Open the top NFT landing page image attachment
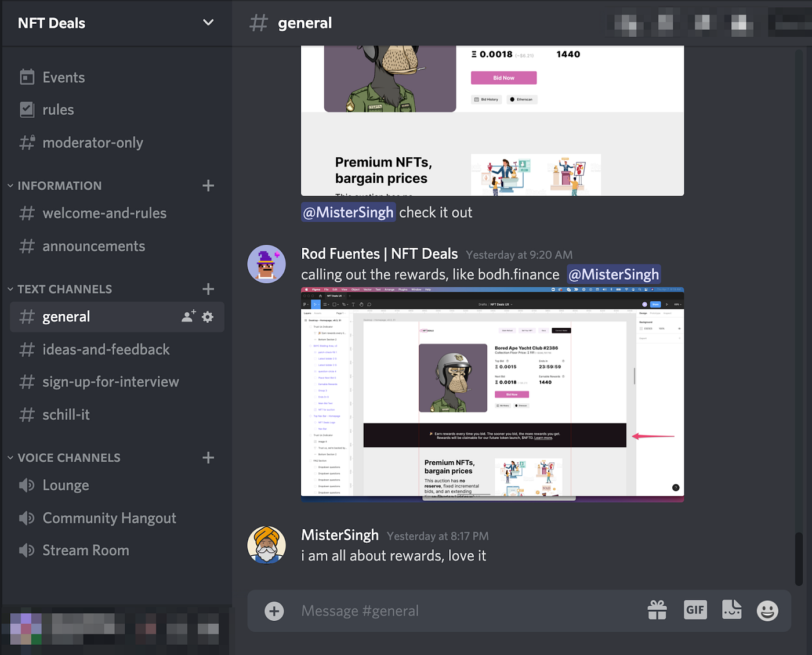The height and width of the screenshot is (655, 812). [492, 121]
